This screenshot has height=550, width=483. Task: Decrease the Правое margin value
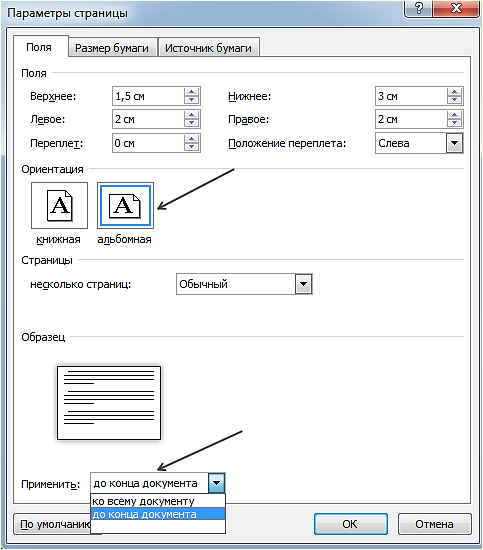[455, 123]
